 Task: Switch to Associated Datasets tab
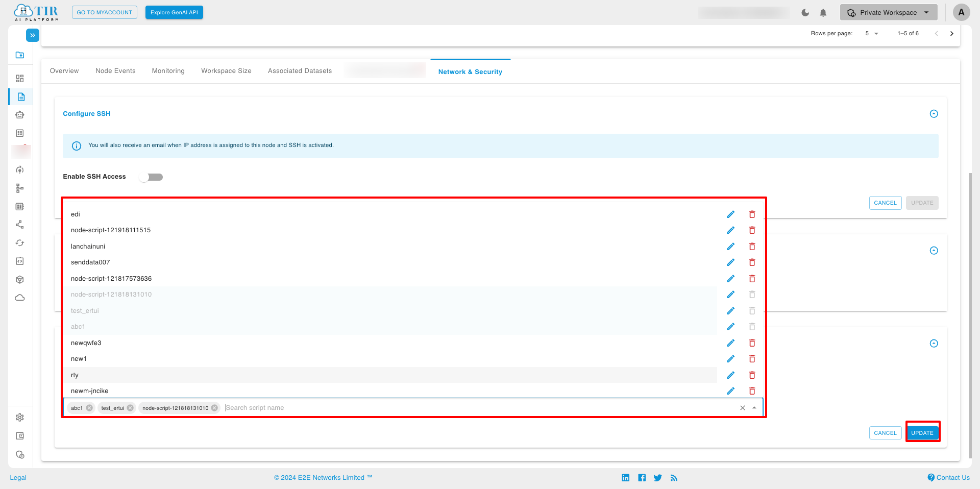300,71
